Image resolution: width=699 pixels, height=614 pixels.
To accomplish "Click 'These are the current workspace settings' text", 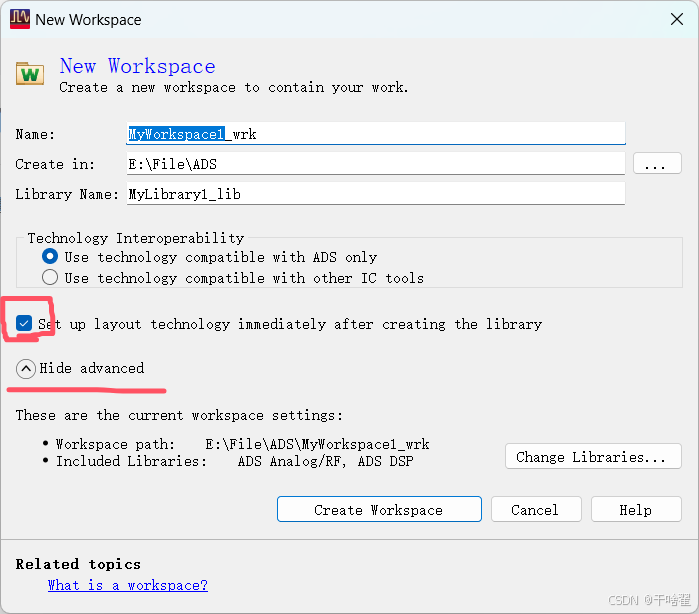I will pos(179,416).
